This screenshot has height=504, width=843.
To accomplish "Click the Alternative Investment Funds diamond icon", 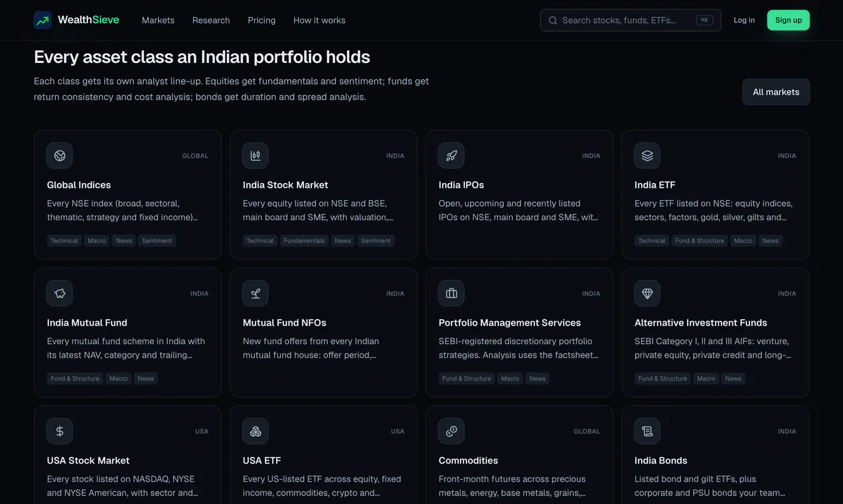I will (647, 293).
